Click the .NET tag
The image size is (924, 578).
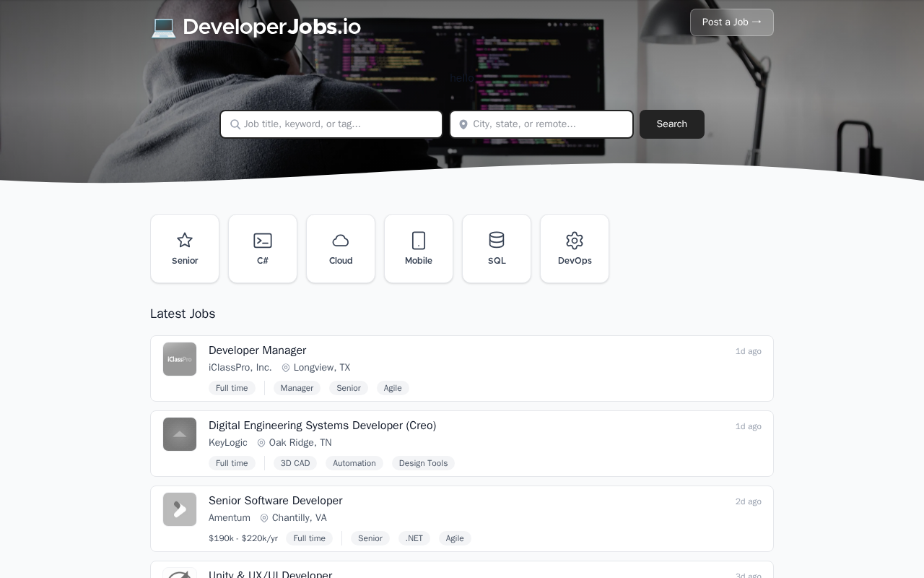coord(414,538)
